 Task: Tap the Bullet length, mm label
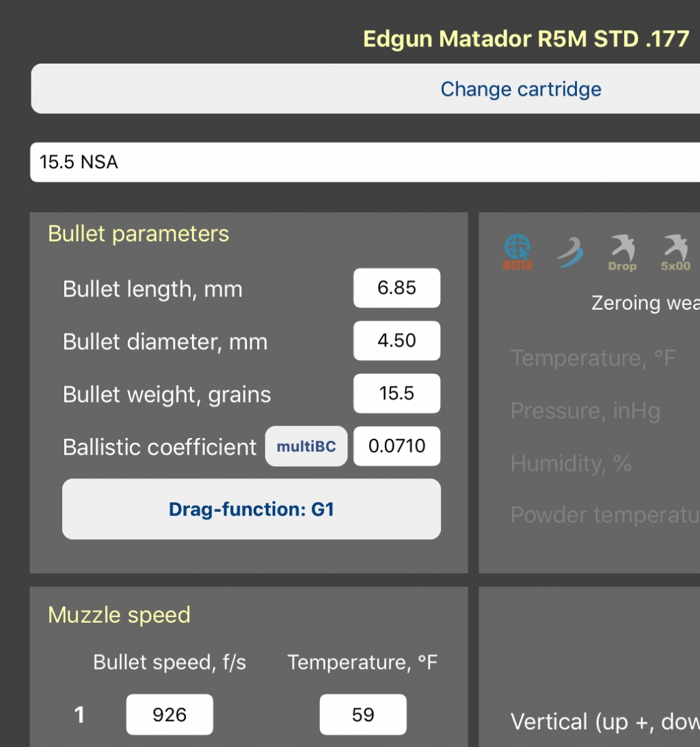[x=152, y=289]
